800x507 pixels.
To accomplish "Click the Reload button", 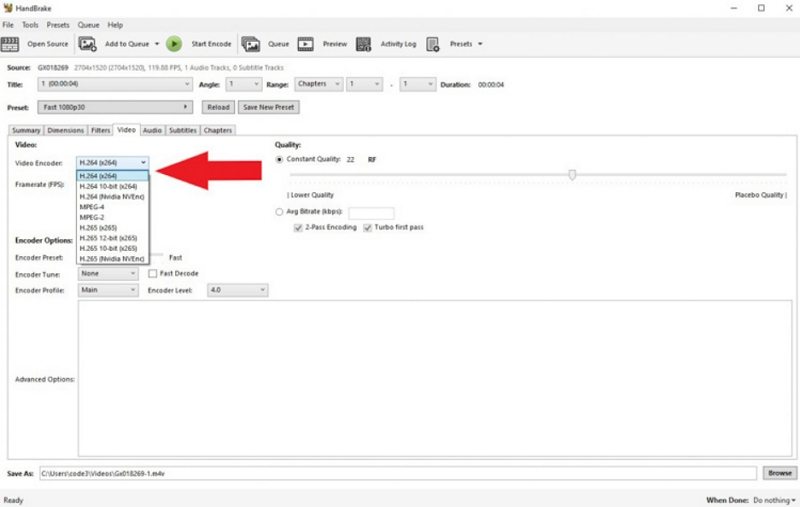I will (x=218, y=107).
